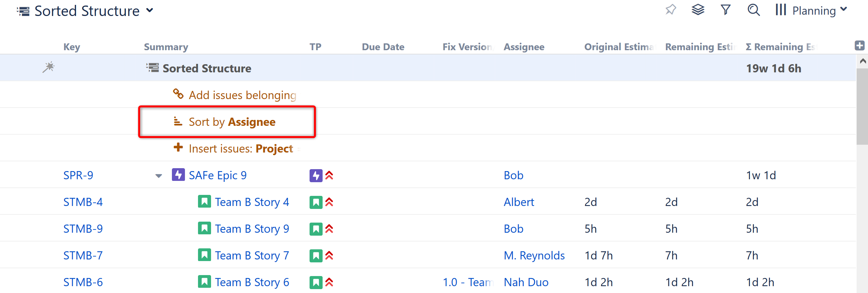The image size is (868, 293).
Task: Click the M. Reynolds assignee link
Action: (x=534, y=256)
